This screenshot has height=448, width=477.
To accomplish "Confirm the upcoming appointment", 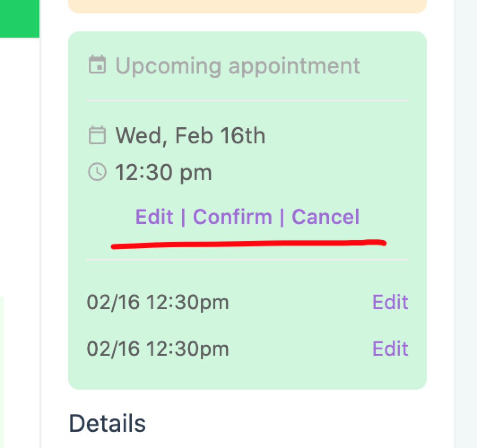I will (232, 217).
